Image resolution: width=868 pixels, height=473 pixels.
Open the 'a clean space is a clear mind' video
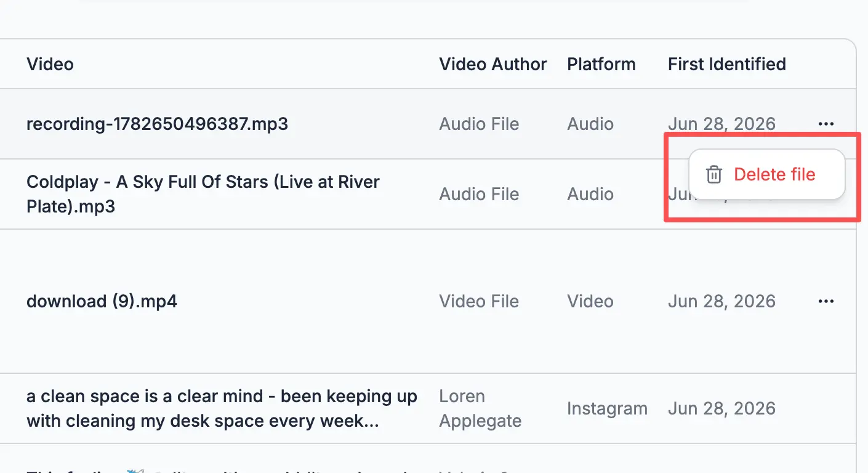point(222,408)
